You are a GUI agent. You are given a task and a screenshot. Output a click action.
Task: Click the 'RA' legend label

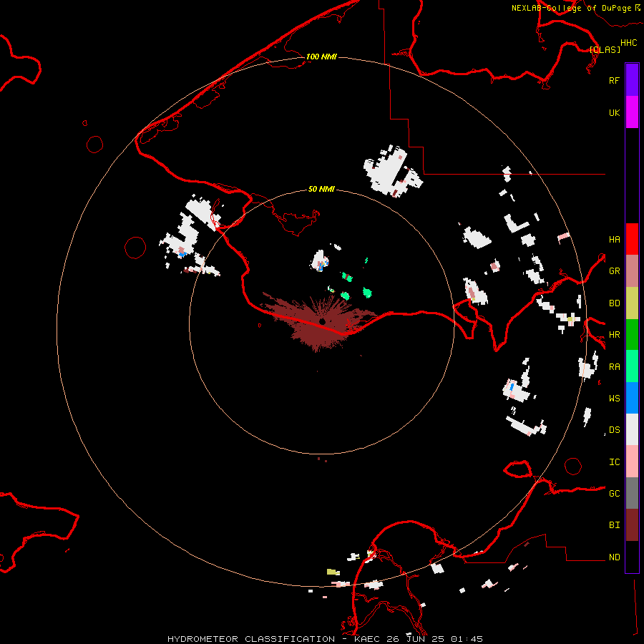[x=614, y=367]
